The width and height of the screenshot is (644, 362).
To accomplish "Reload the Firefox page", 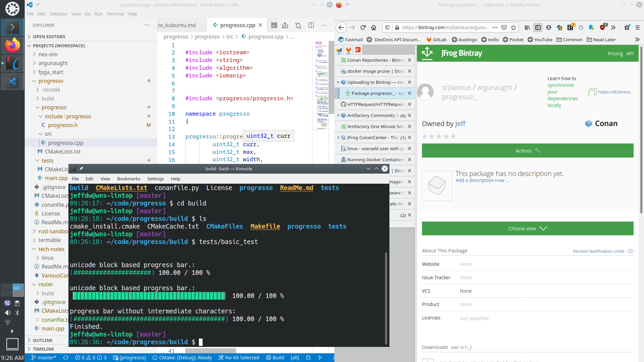I will (363, 27).
